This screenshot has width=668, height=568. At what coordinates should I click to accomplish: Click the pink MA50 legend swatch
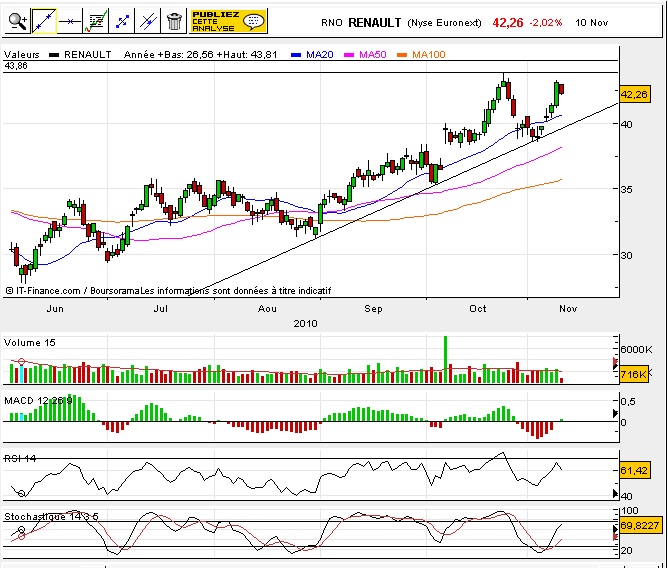[349, 55]
